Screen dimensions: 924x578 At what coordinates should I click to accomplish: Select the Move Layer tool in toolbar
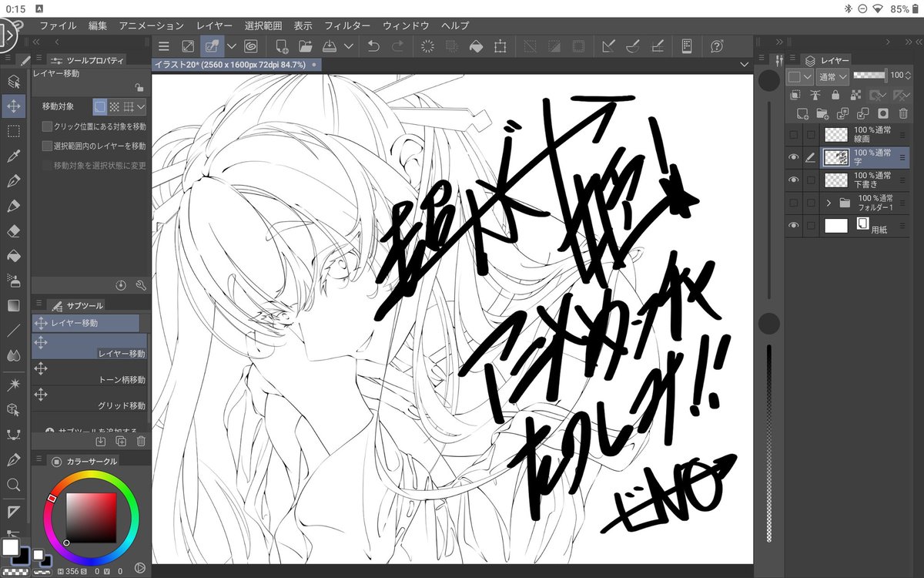13,106
